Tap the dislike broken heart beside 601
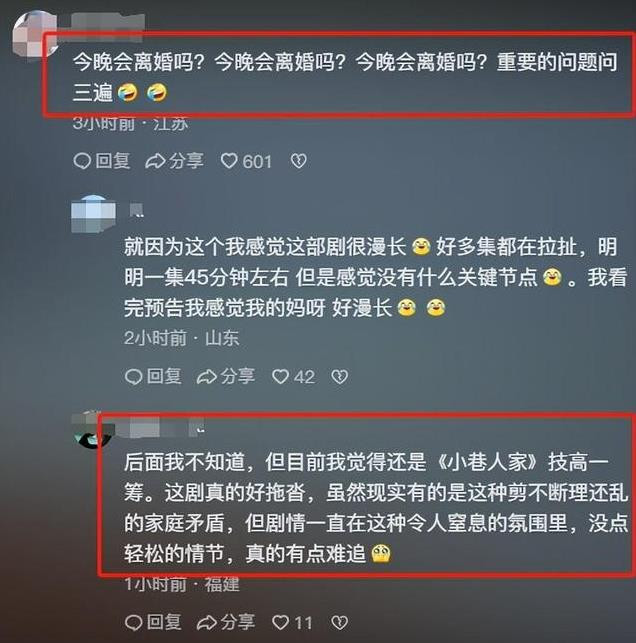636x643 pixels. coord(299,161)
